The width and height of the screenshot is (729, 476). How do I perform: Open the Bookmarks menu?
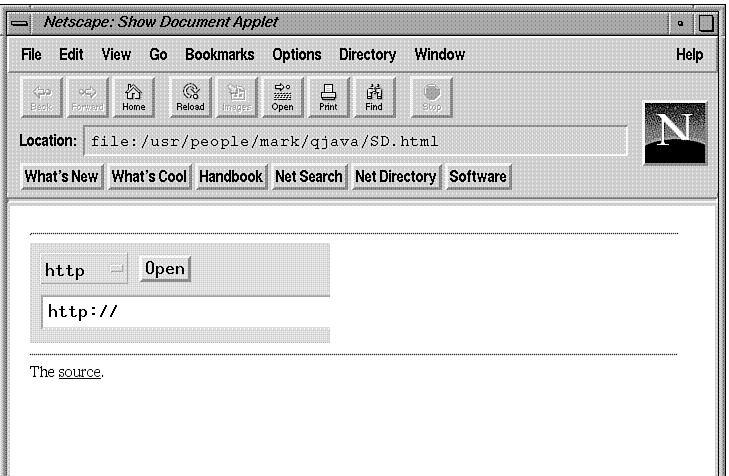point(219,55)
